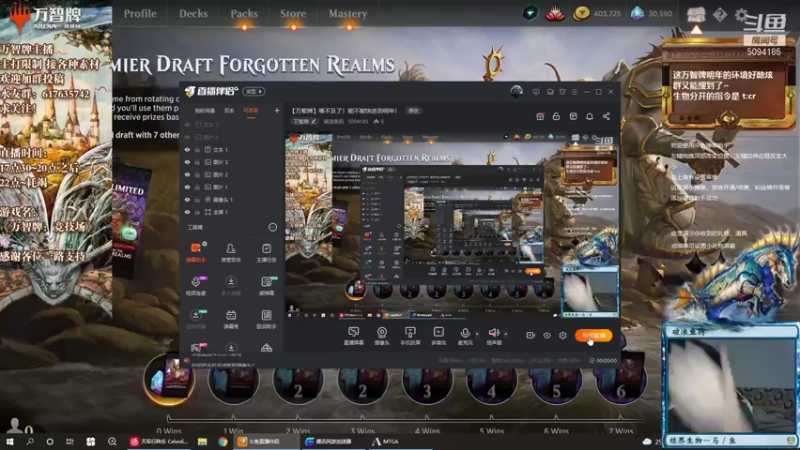Click the MTG Arena question mark help icon
This screenshot has width=800, height=450.
(719, 15)
